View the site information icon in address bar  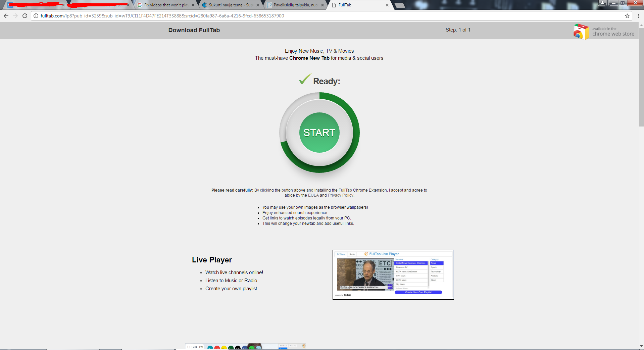pos(36,16)
